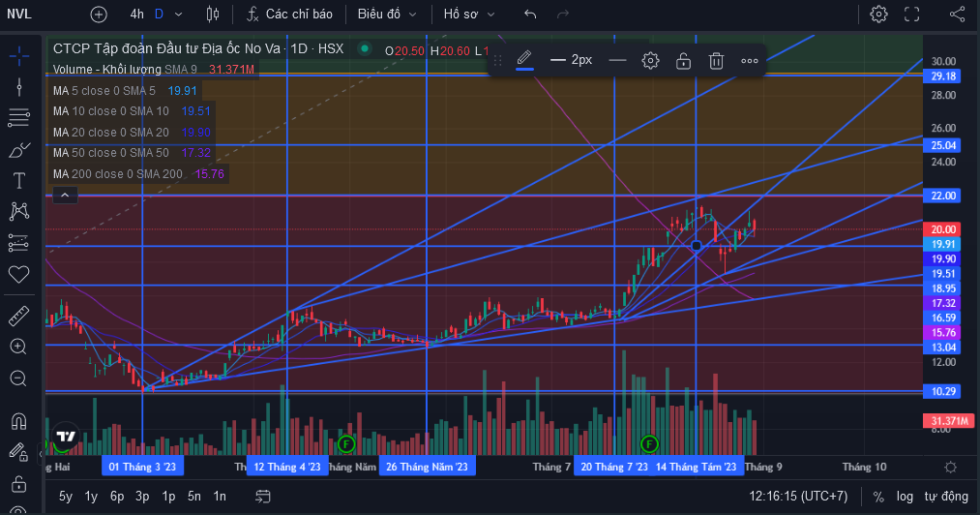
Task: Click the green F dividend marker near Tháng 7
Action: (649, 444)
